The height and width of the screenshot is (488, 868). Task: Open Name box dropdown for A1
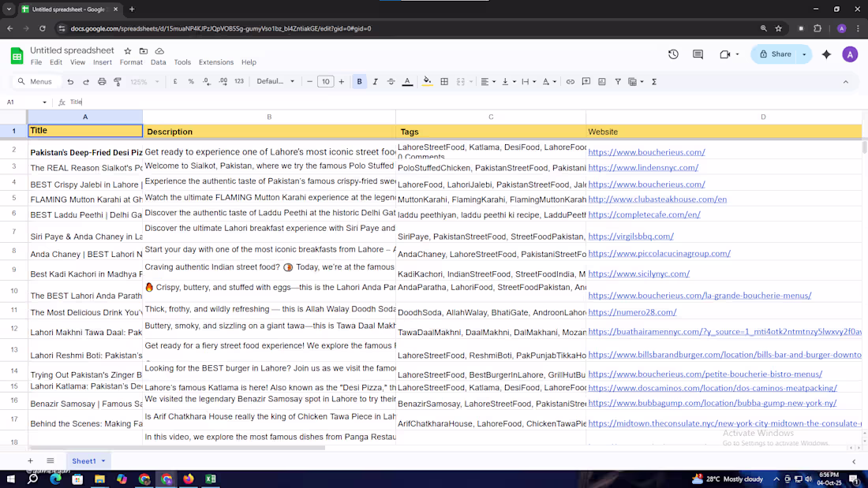tap(44, 102)
